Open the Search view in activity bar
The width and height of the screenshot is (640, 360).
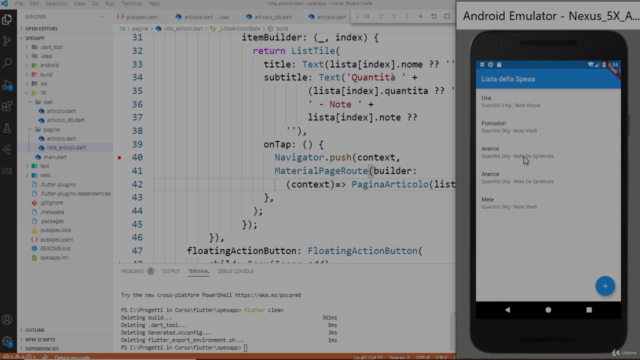(7, 63)
